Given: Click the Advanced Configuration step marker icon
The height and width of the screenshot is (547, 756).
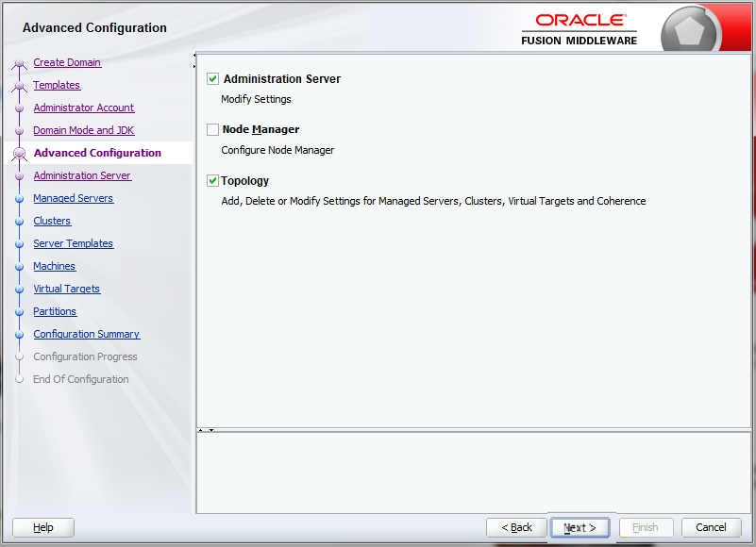Looking at the screenshot, I should pyautogui.click(x=19, y=154).
